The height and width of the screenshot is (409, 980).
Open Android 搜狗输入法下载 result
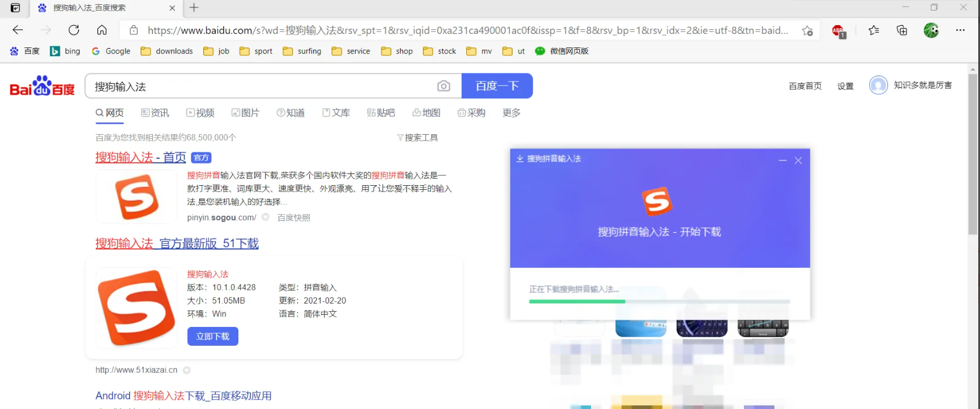pyautogui.click(x=183, y=396)
